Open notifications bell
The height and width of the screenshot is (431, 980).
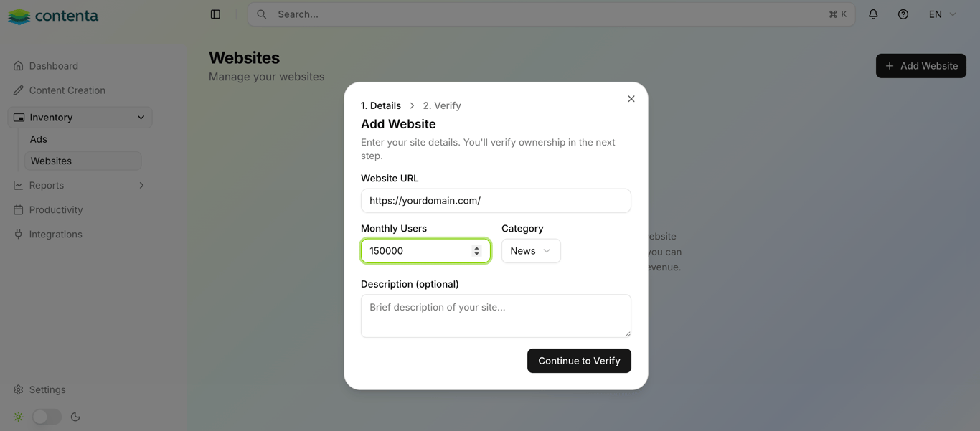click(873, 14)
